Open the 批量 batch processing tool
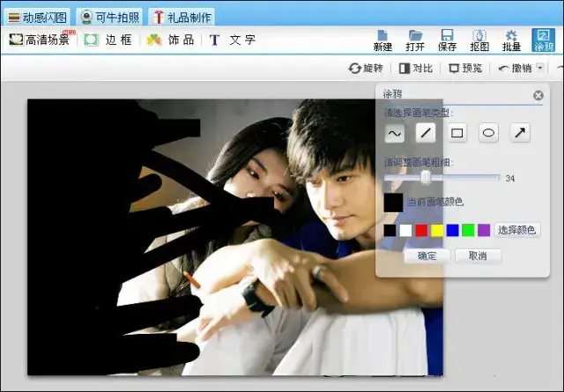 [x=511, y=41]
